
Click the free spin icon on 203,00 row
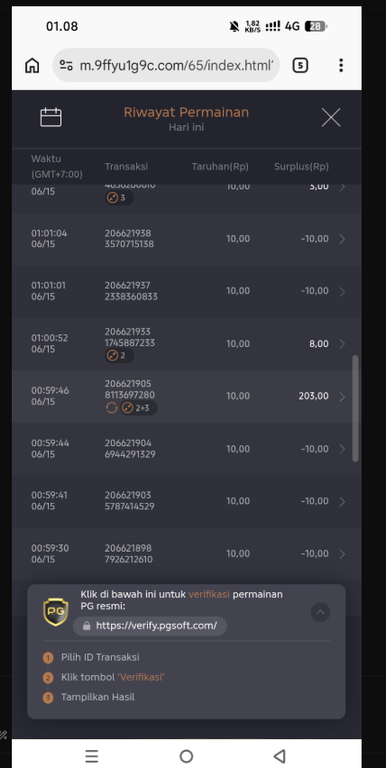(x=112, y=408)
